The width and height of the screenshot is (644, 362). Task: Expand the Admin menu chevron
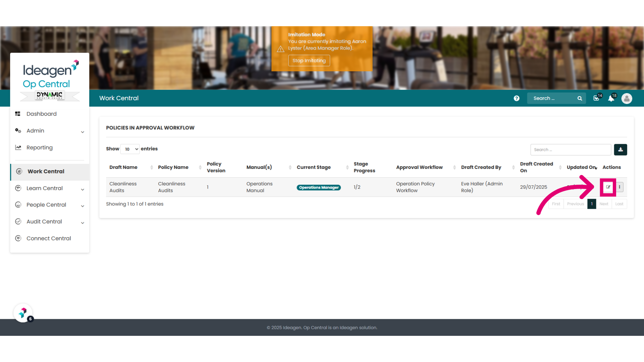83,132
